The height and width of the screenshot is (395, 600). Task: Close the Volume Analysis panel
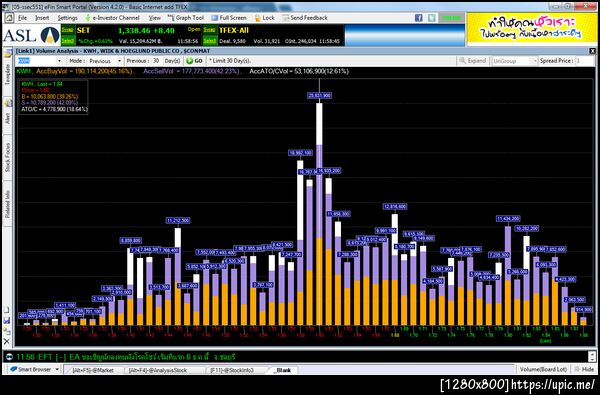592,51
